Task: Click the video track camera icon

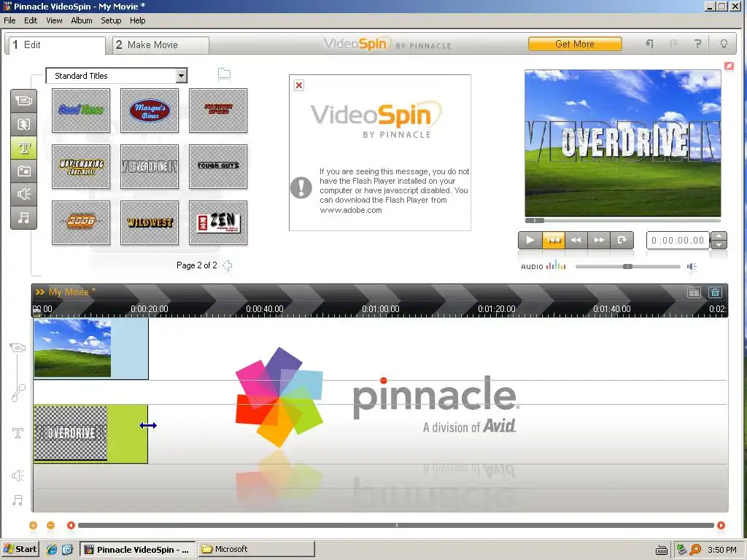Action: (x=18, y=348)
